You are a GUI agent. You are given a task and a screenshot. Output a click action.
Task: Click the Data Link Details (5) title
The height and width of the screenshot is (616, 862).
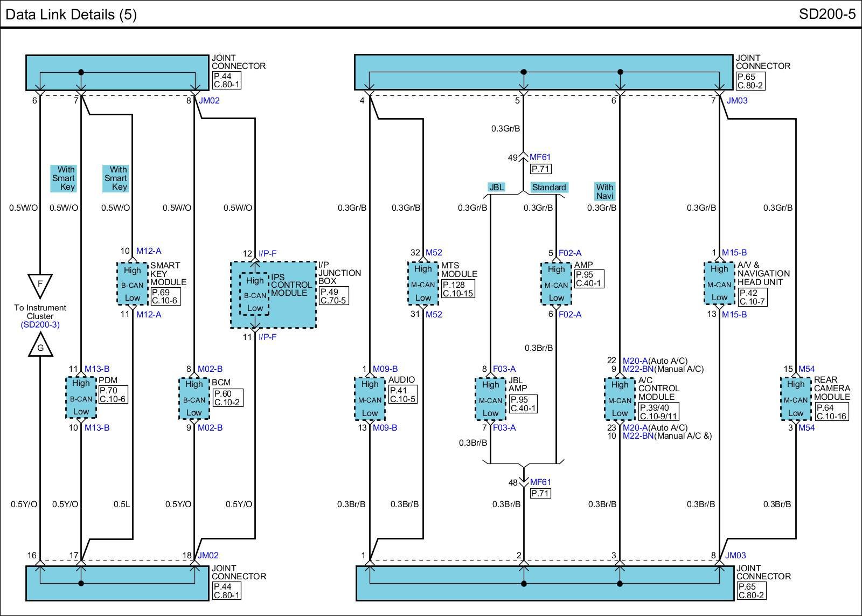pyautogui.click(x=71, y=14)
